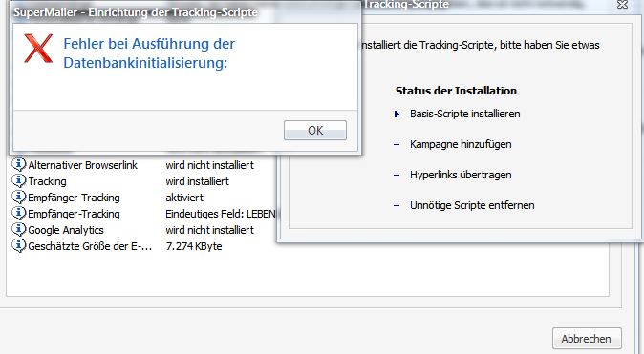This screenshot has height=354, width=644.
Task: Close the Tracking-Scripte installation window
Action: pos(623,5)
